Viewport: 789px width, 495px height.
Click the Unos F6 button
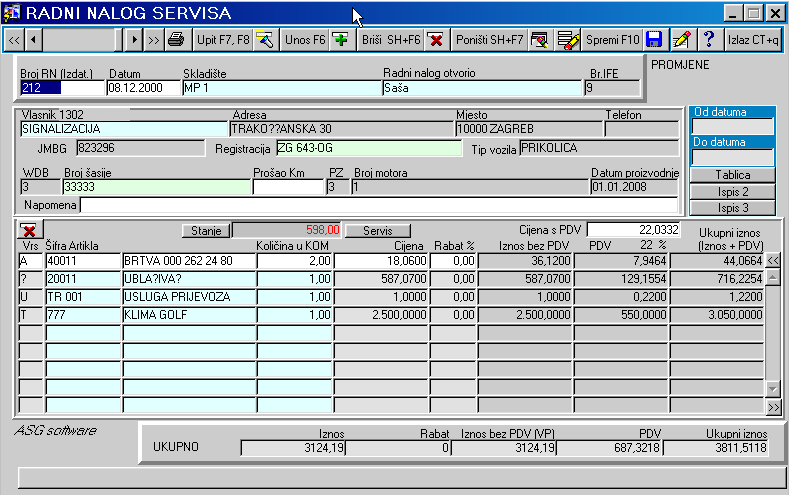[305, 40]
